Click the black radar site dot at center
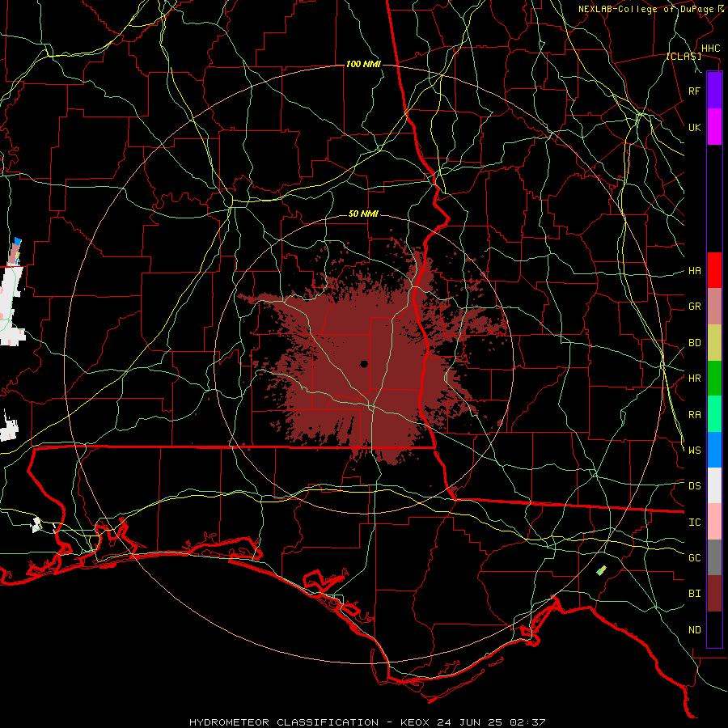This screenshot has height=728, width=728. [364, 364]
